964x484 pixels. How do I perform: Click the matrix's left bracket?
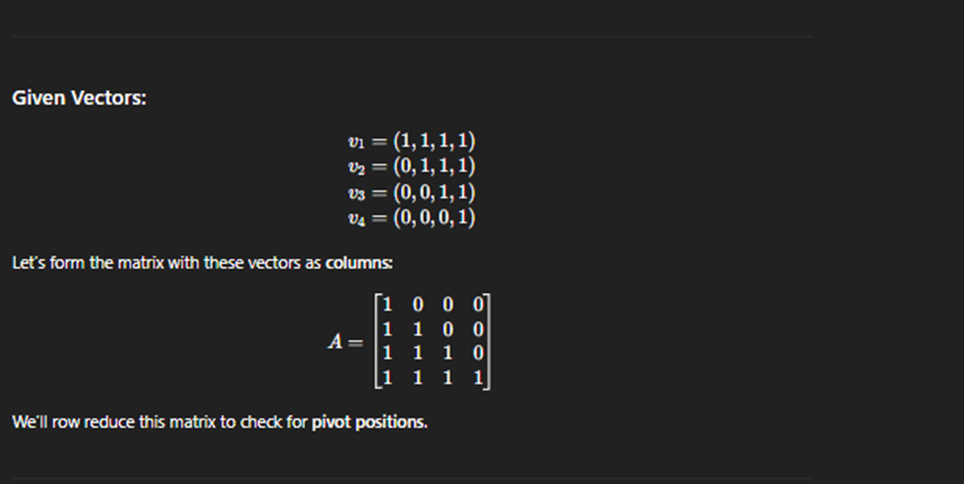(378, 341)
